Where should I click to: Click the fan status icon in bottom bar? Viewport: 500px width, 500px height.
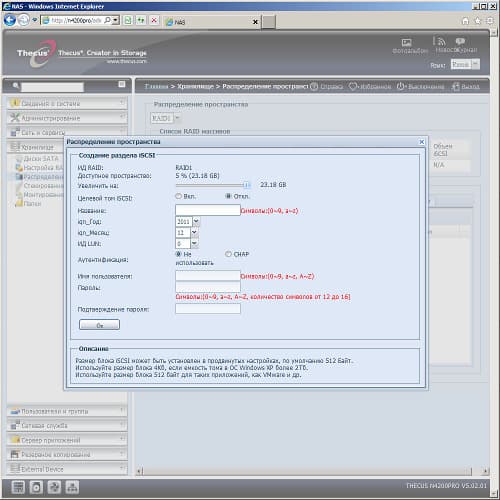54,487
